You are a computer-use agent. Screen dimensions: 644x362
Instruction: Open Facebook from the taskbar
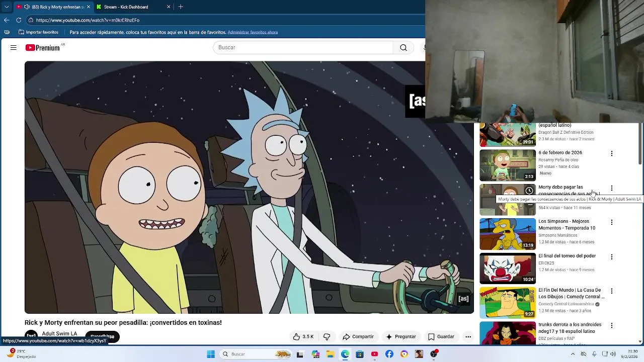click(x=389, y=354)
